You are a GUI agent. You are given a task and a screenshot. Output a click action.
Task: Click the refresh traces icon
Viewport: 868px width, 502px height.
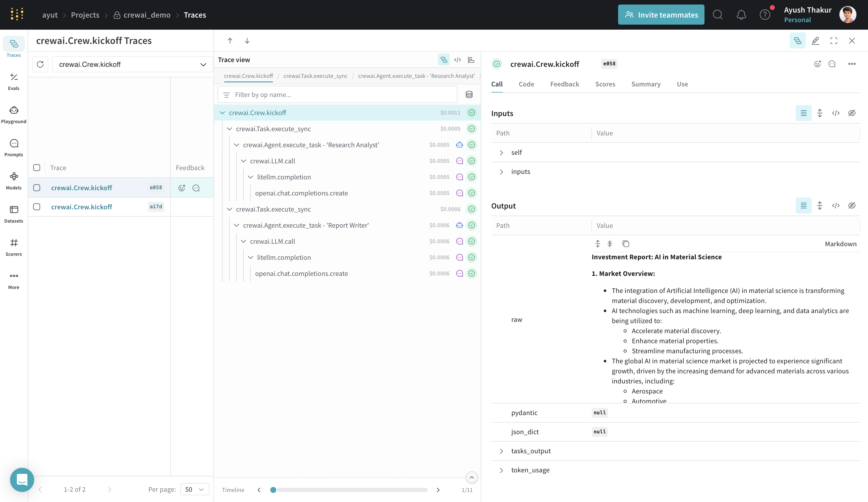(40, 64)
